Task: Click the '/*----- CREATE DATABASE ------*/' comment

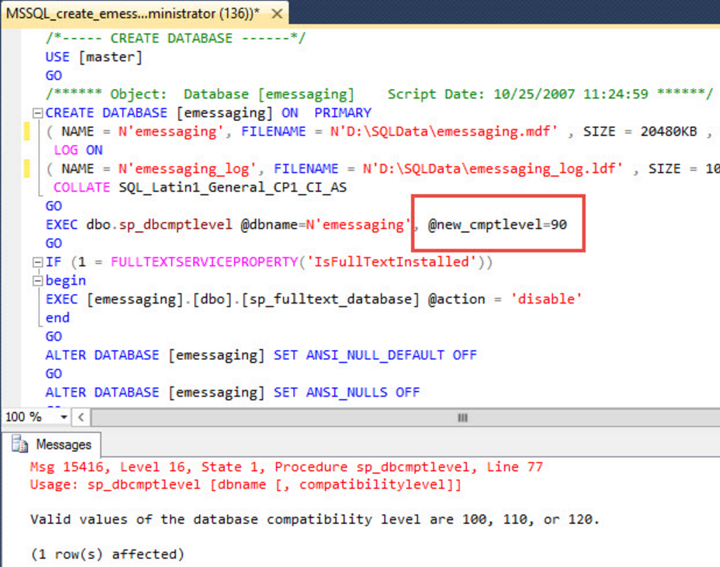Action: pos(175,38)
